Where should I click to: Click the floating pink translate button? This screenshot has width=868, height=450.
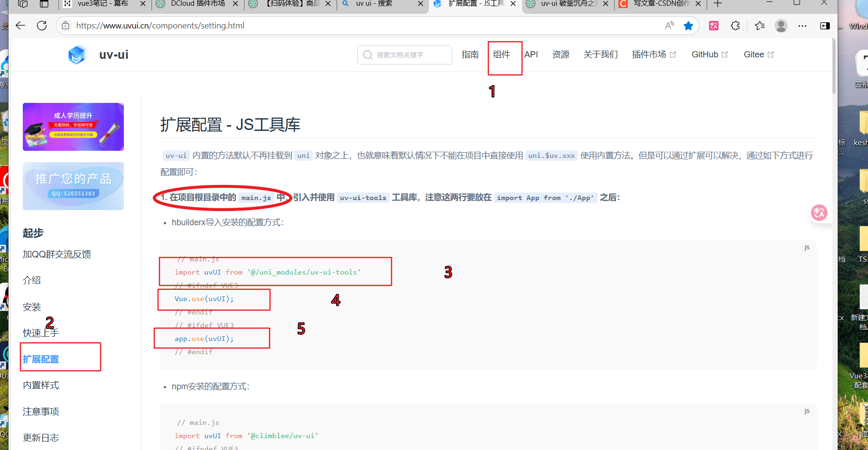(x=819, y=213)
